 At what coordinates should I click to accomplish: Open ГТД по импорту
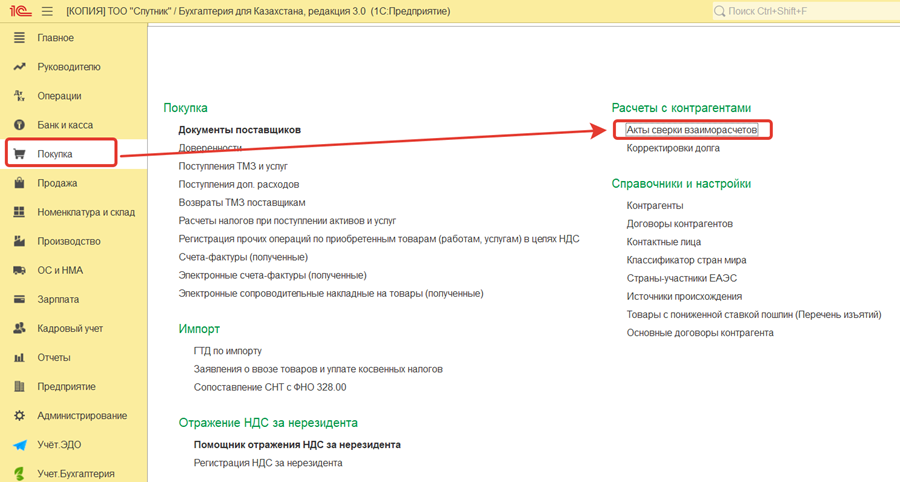(227, 351)
